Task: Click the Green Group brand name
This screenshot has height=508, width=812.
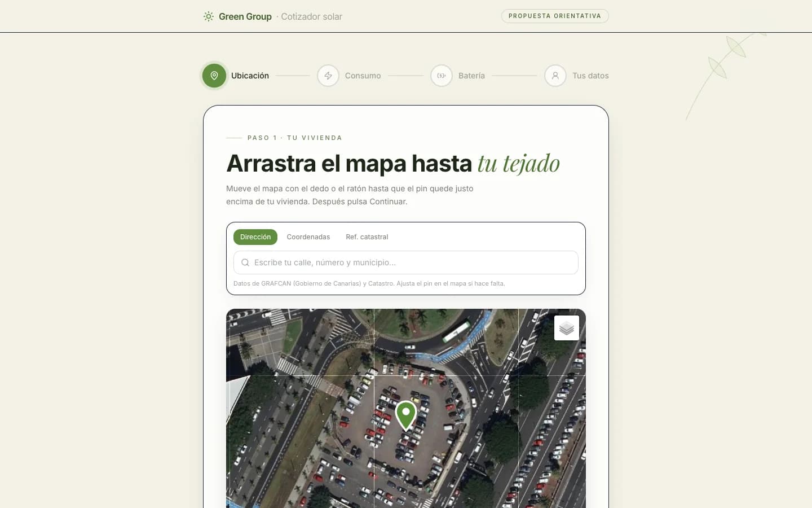Action: 245,16
